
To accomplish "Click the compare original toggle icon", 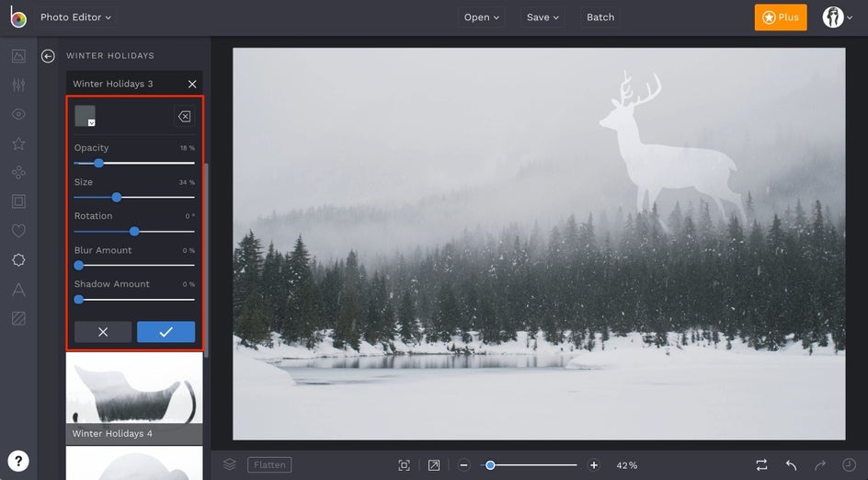I will (x=761, y=465).
